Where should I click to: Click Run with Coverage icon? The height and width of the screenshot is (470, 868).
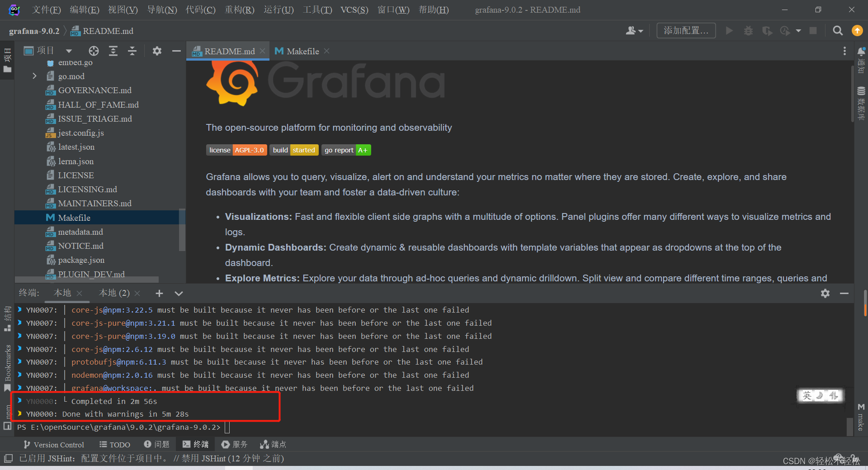(x=767, y=30)
